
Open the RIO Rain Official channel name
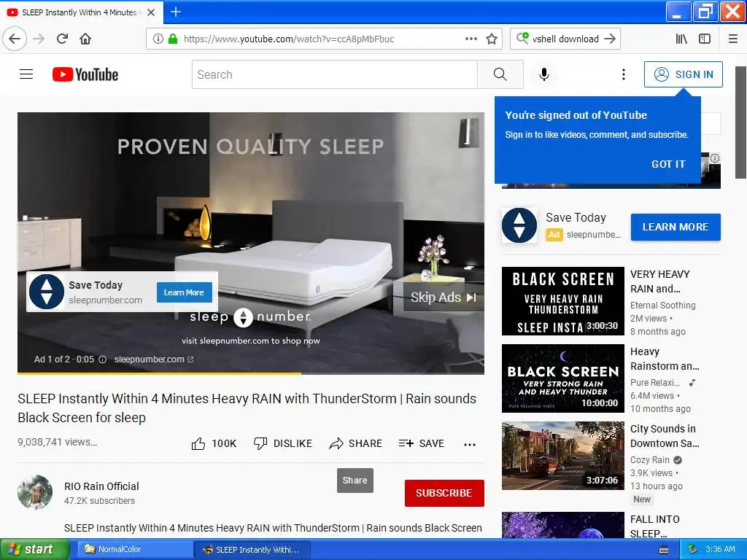101,486
